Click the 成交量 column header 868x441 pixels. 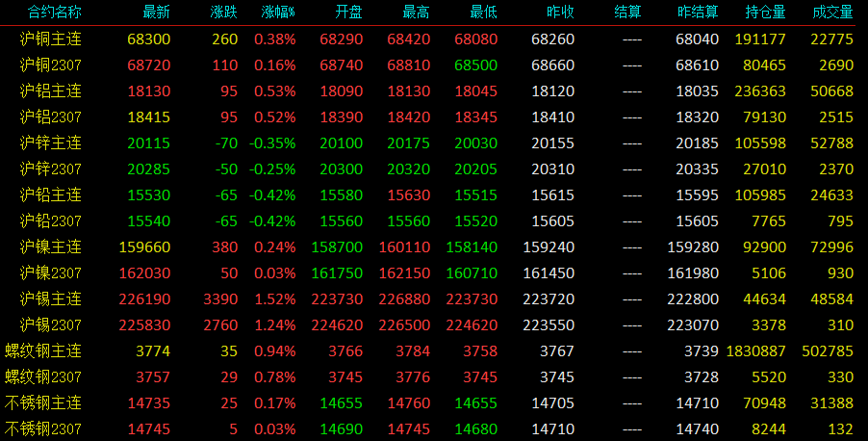[832, 13]
